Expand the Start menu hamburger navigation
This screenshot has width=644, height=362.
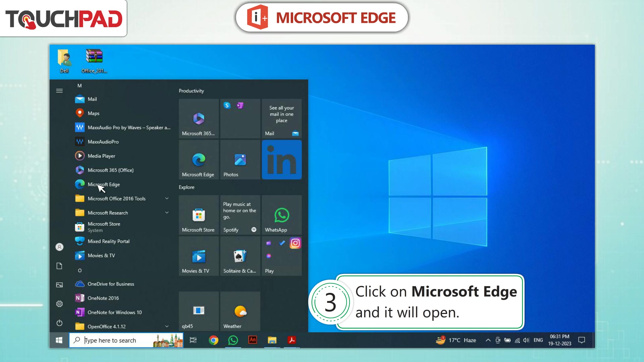[x=59, y=91]
